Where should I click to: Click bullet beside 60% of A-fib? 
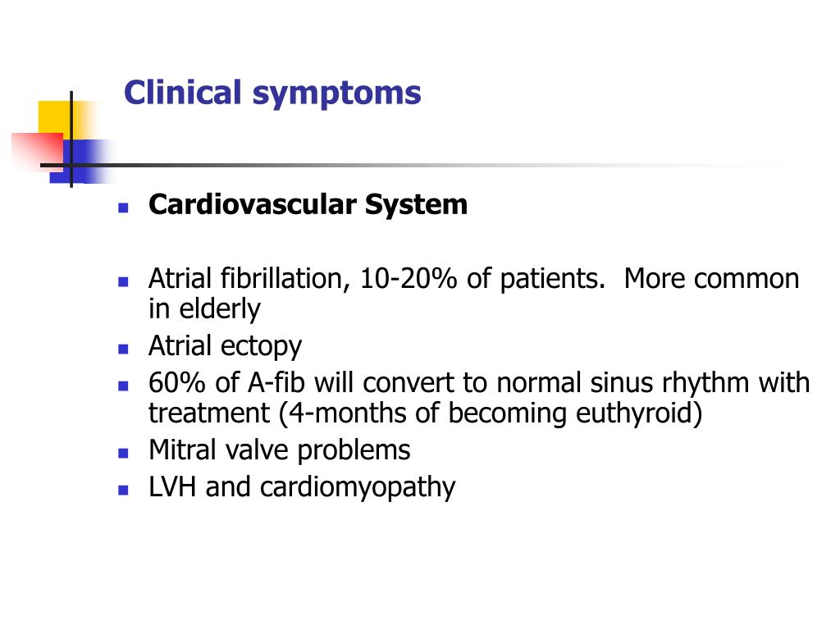pos(123,386)
